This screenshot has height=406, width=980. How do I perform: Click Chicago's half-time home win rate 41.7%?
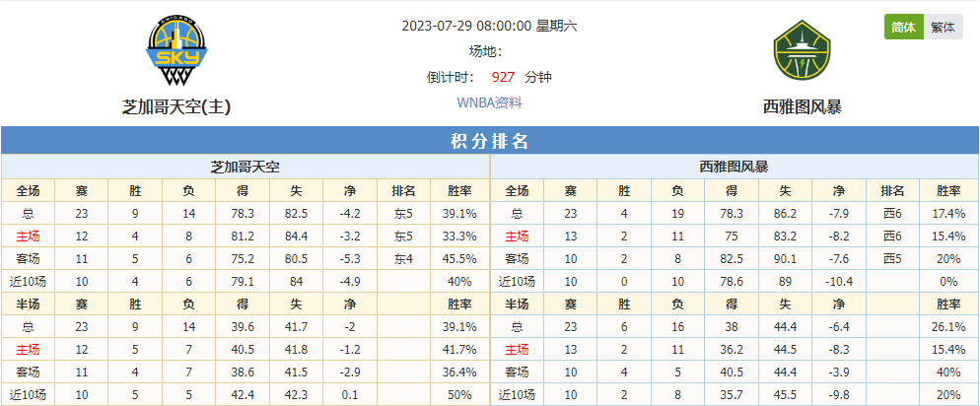[x=459, y=349]
